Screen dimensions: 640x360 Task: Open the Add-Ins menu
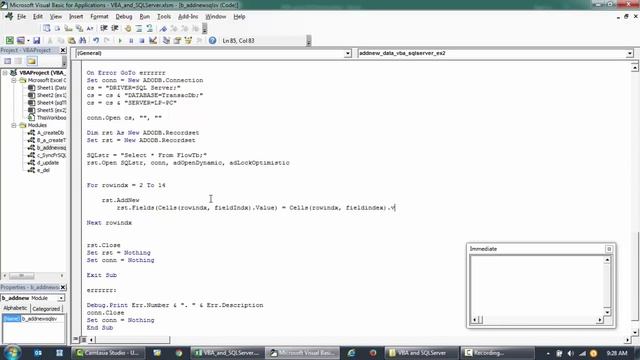[188, 17]
